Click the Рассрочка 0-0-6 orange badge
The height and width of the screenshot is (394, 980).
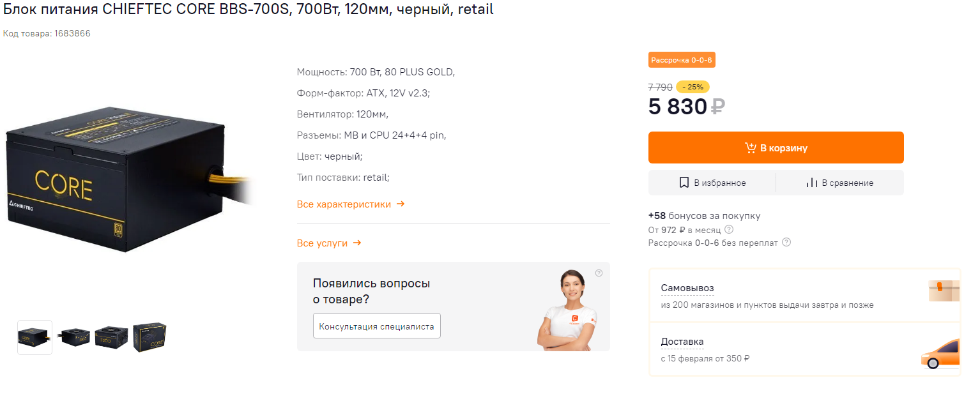pyautogui.click(x=682, y=60)
